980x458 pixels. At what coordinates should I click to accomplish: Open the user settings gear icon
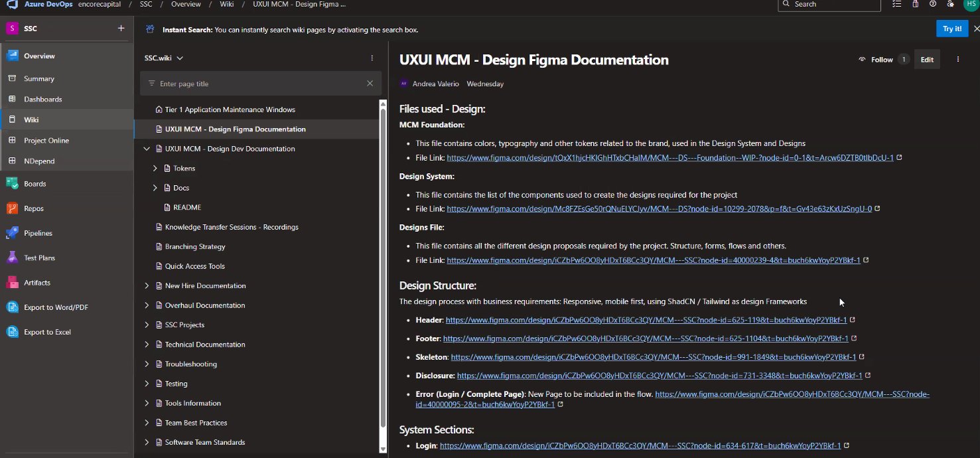950,5
